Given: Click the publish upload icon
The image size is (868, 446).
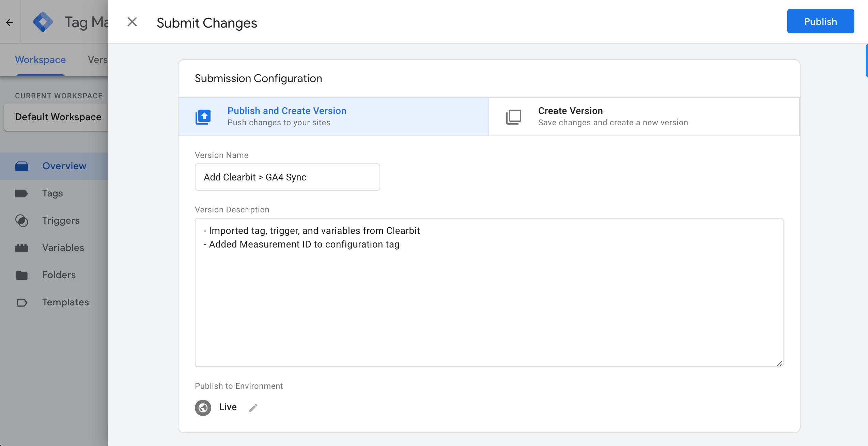Looking at the screenshot, I should (203, 117).
